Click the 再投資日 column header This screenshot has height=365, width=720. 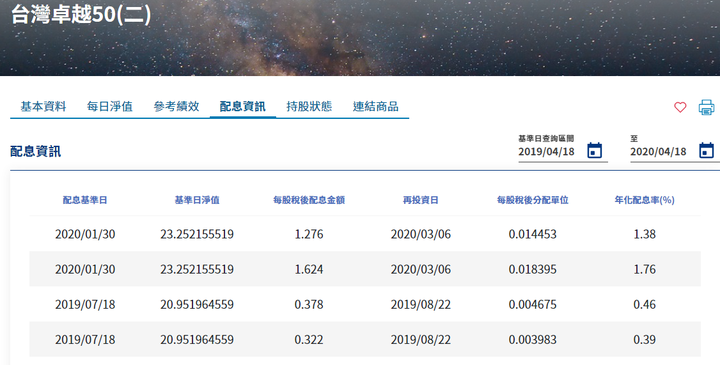(x=421, y=200)
